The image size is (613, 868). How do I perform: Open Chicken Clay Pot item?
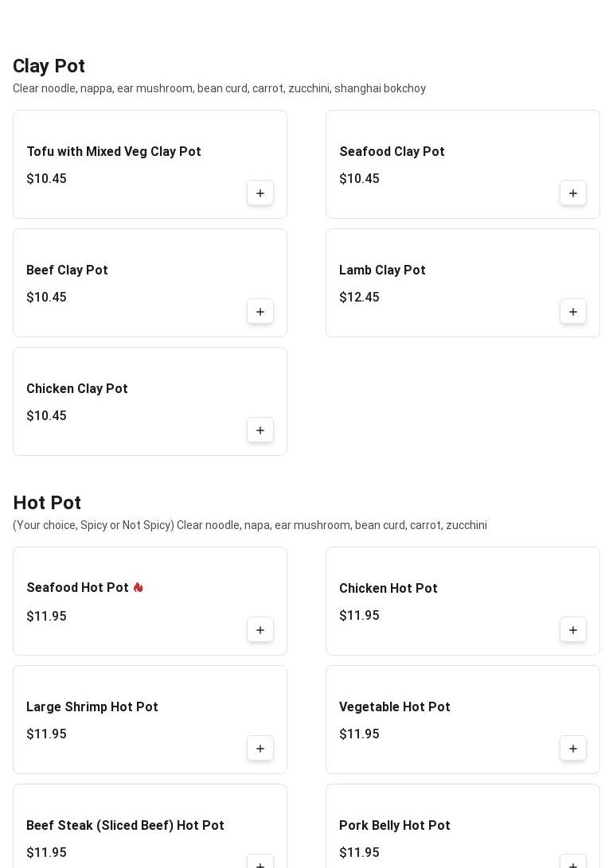pos(77,389)
